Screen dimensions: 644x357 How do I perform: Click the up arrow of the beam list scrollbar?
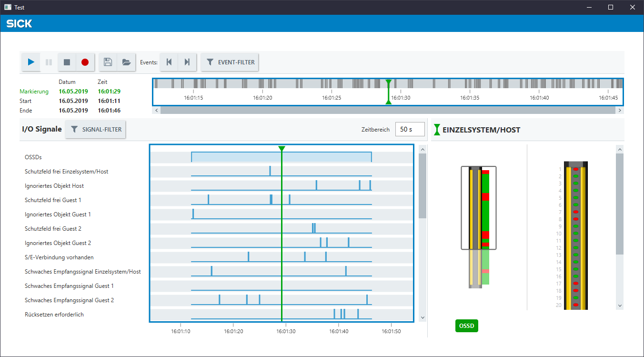(x=620, y=149)
